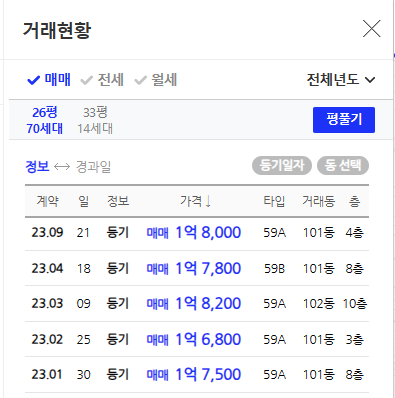Click 3층 floor cell
The image size is (395, 398).
point(354,339)
